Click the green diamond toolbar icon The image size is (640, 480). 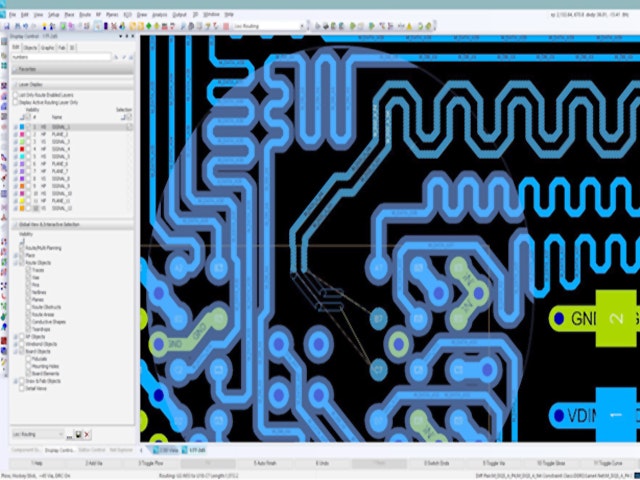149,26
